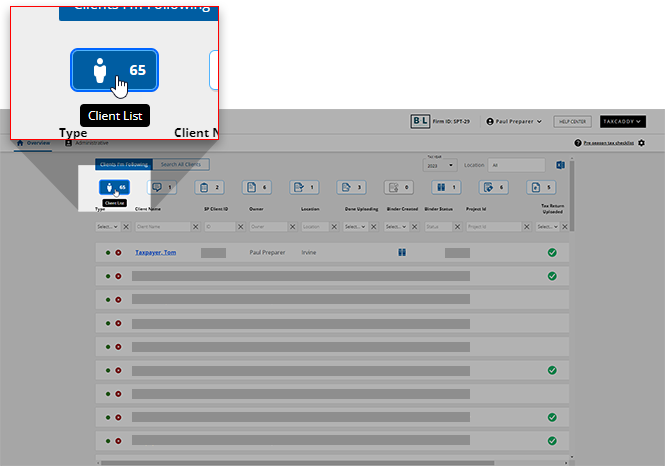This screenshot has height=466, width=665.
Task: Click the Firm ID: SPT-29 text
Action: pos(451,121)
